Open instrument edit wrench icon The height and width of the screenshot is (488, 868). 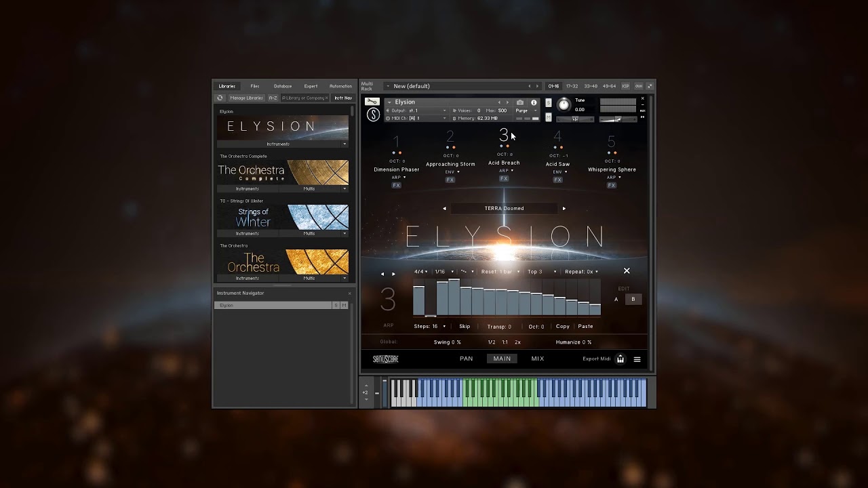[372, 102]
